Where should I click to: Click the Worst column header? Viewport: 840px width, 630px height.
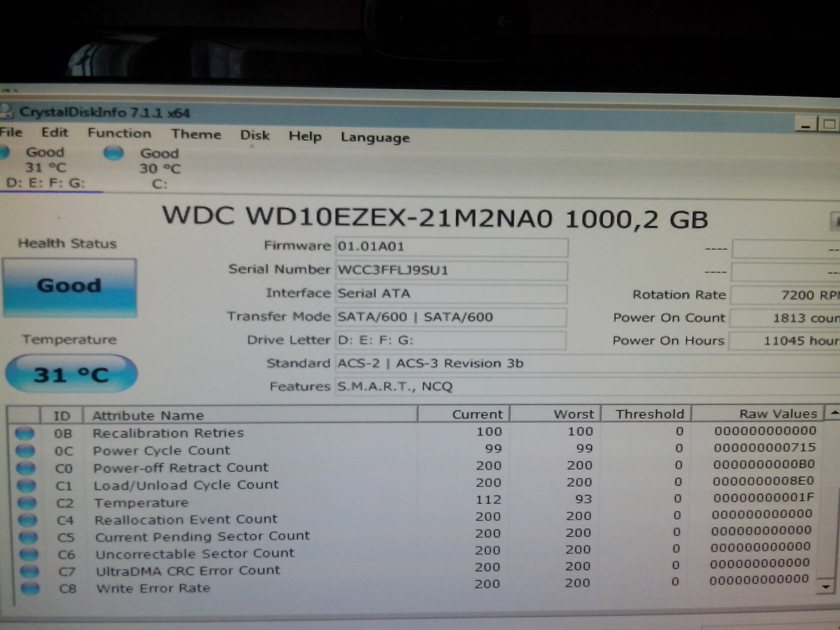pos(555,414)
